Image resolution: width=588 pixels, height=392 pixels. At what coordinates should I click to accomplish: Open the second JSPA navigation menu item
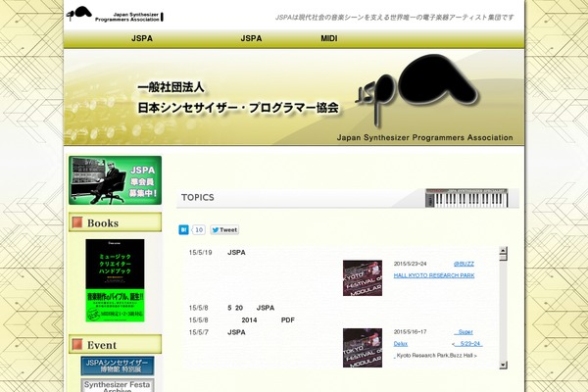pos(251,38)
